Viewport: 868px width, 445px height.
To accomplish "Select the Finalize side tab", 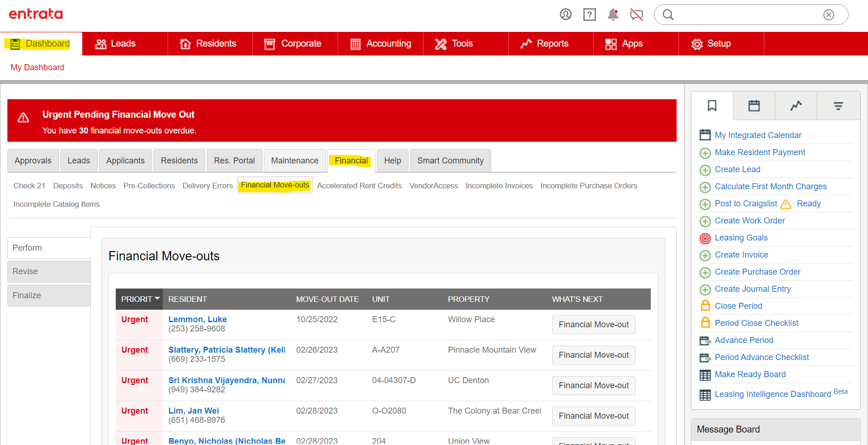I will [49, 295].
